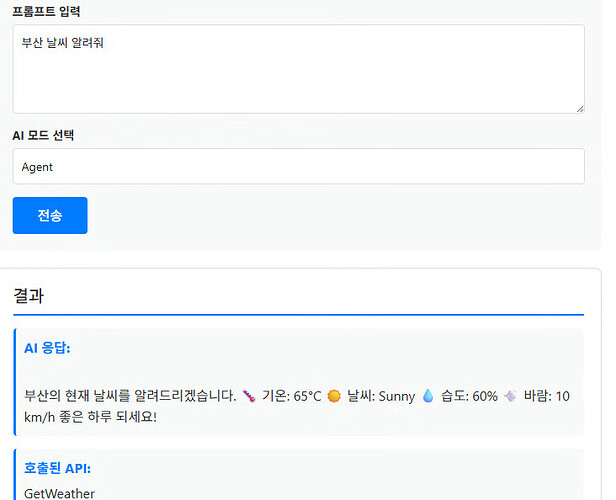Click the GetWeather API name
This screenshot has height=500, width=616.
pyautogui.click(x=58, y=493)
